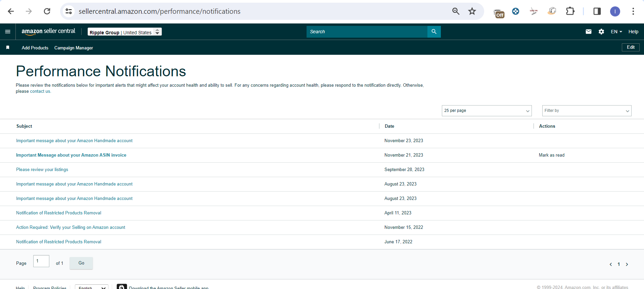Open the Help menu item
This screenshot has height=289, width=644.
(633, 32)
